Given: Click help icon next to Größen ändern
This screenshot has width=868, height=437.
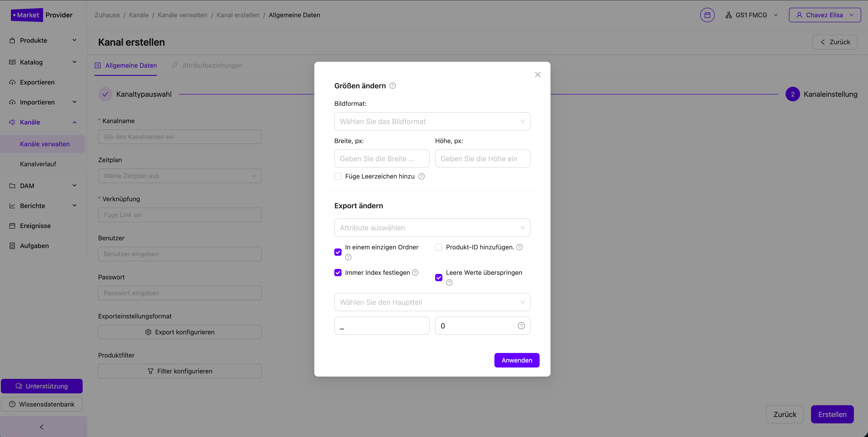Looking at the screenshot, I should point(393,86).
